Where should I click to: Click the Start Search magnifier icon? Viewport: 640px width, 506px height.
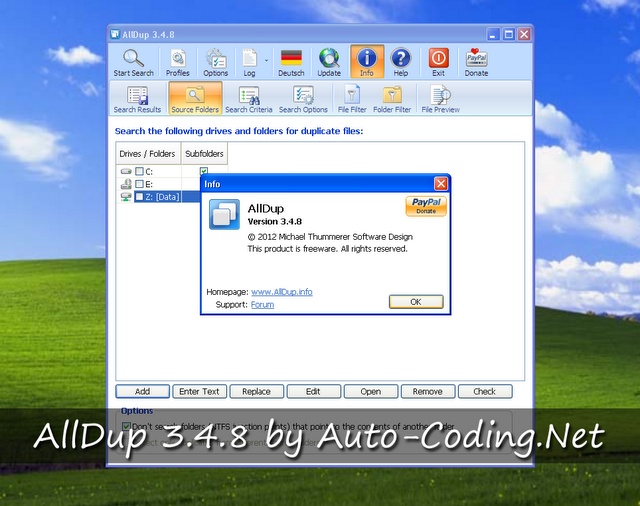pos(133,58)
